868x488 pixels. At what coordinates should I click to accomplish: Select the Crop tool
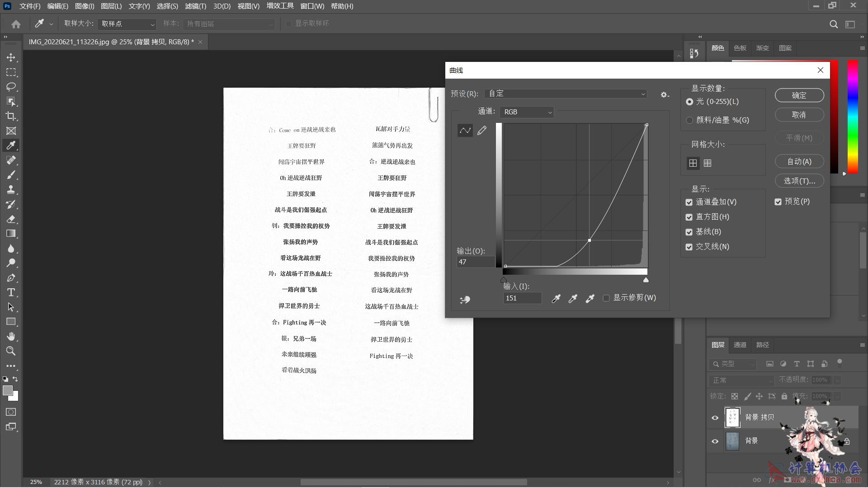pos(11,116)
